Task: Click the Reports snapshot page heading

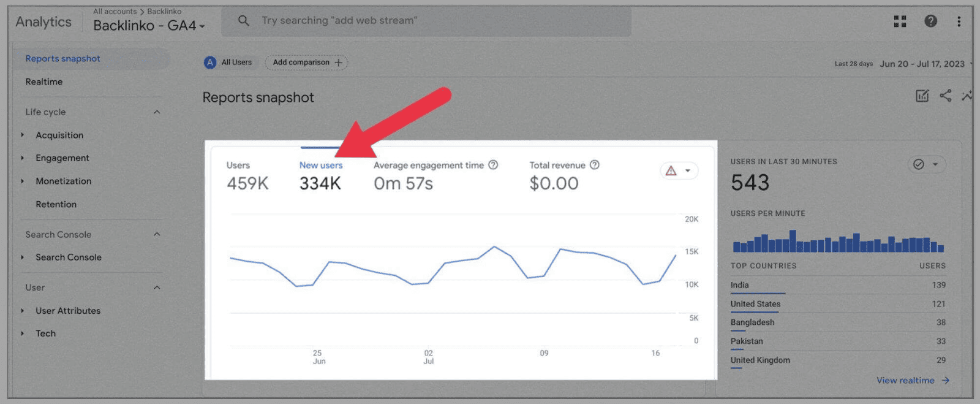Action: coord(258,98)
